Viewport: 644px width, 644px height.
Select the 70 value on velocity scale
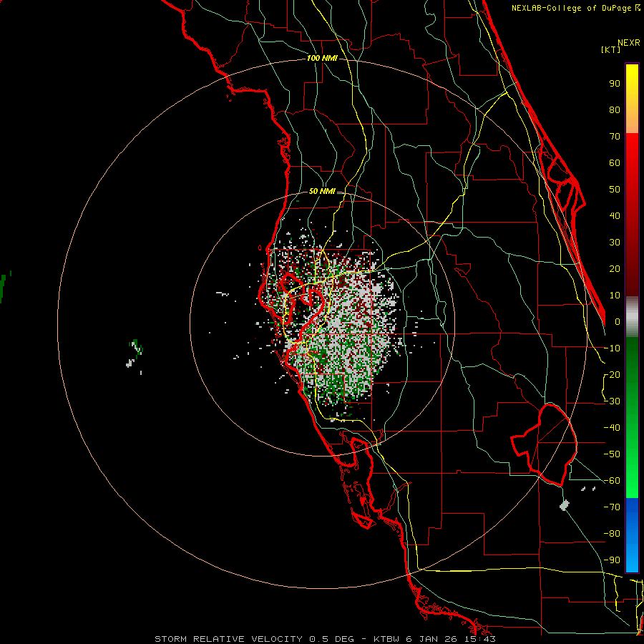(615, 137)
